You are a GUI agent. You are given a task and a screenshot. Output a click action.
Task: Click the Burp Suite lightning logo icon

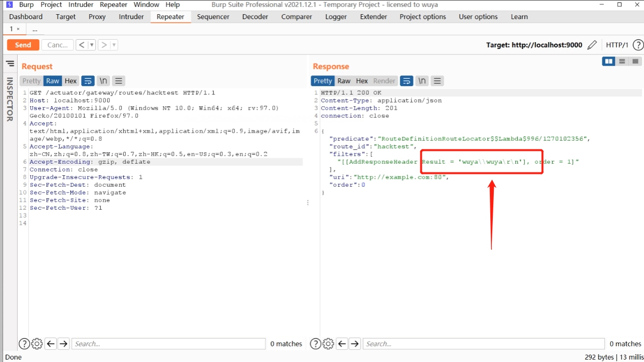pyautogui.click(x=9, y=4)
